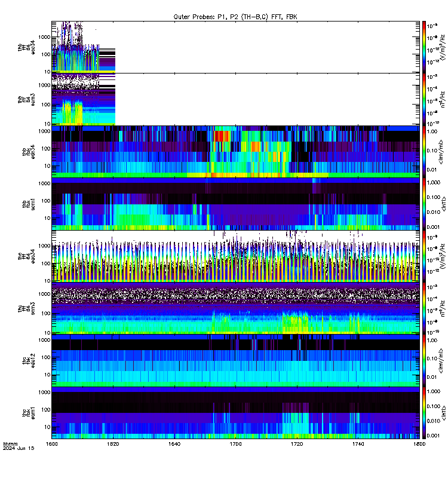
Task: Click the "thc fbk edc12" panel label
Action: [x=29, y=361]
